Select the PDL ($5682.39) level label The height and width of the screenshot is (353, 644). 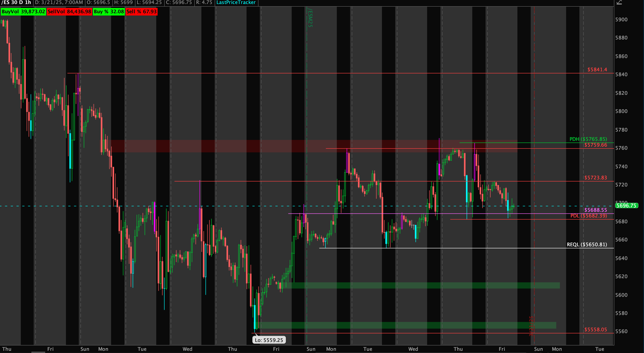coord(588,216)
